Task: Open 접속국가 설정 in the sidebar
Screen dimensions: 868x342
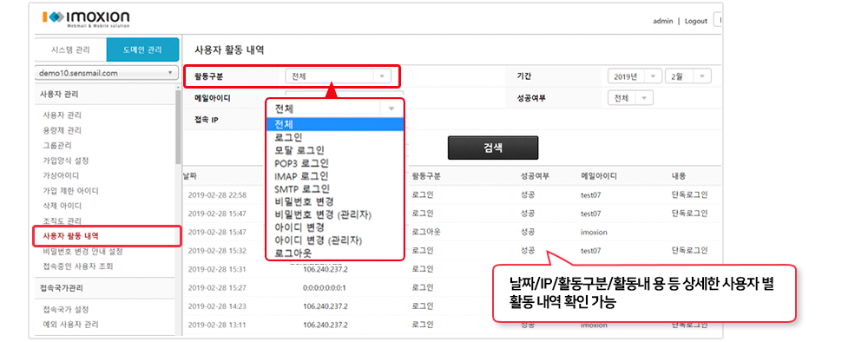Action: tap(66, 309)
